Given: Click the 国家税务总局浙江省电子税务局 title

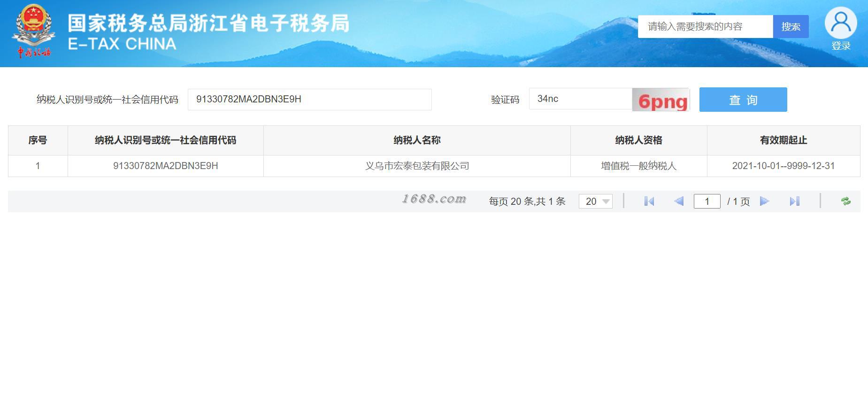Looking at the screenshot, I should point(209,23).
